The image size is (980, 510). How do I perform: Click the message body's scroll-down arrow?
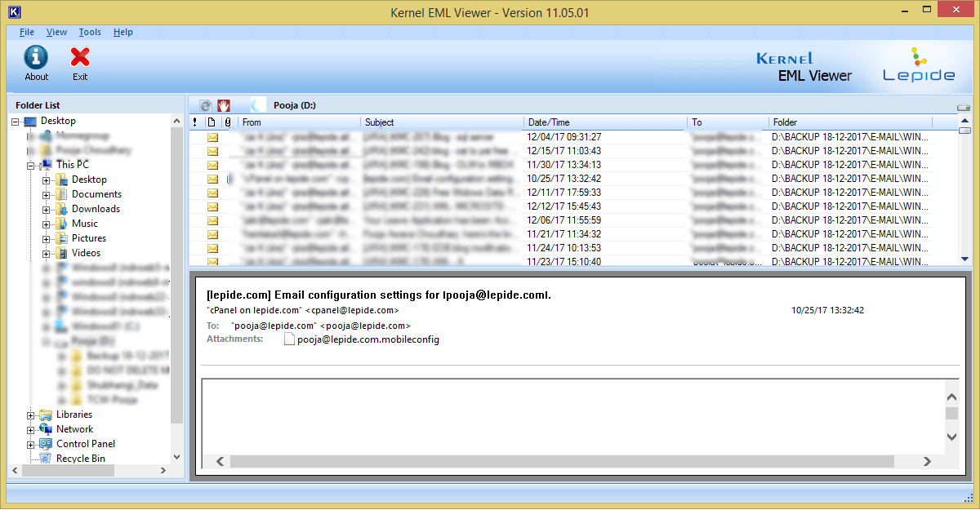[951, 437]
